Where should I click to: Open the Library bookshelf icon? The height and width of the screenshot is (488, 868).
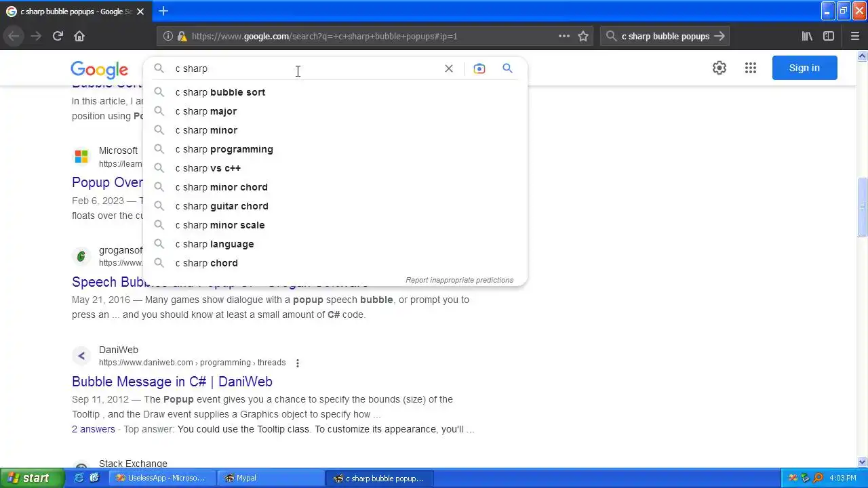(807, 36)
